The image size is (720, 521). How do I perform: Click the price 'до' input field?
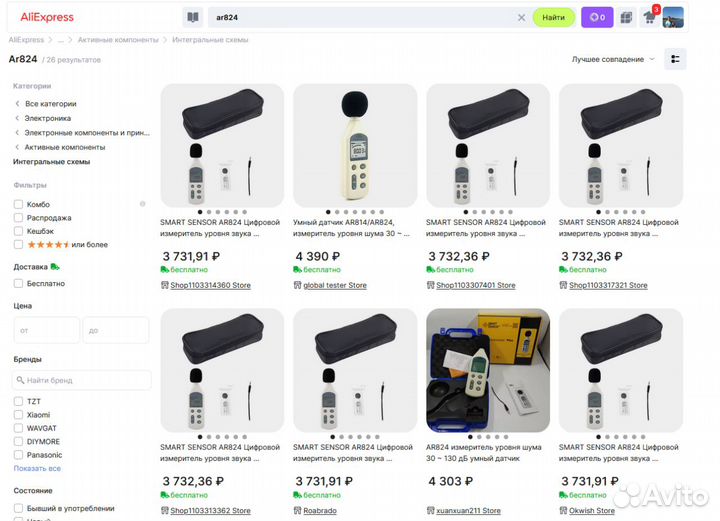(116, 330)
